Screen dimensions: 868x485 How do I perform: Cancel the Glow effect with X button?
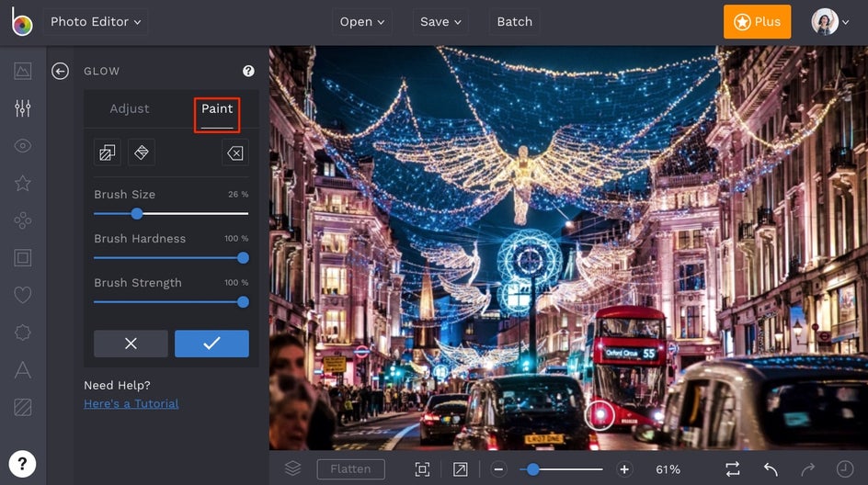pos(131,344)
